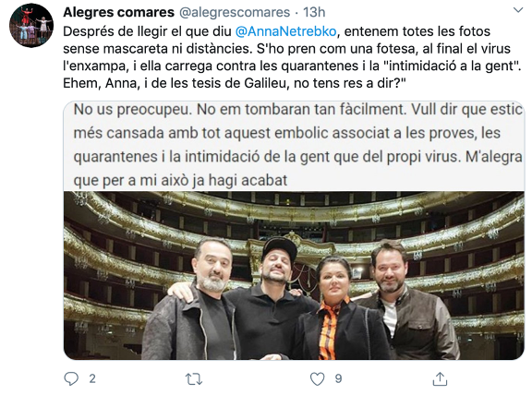
Task: Expand the tweet options chevron menu
Action: click(518, 10)
